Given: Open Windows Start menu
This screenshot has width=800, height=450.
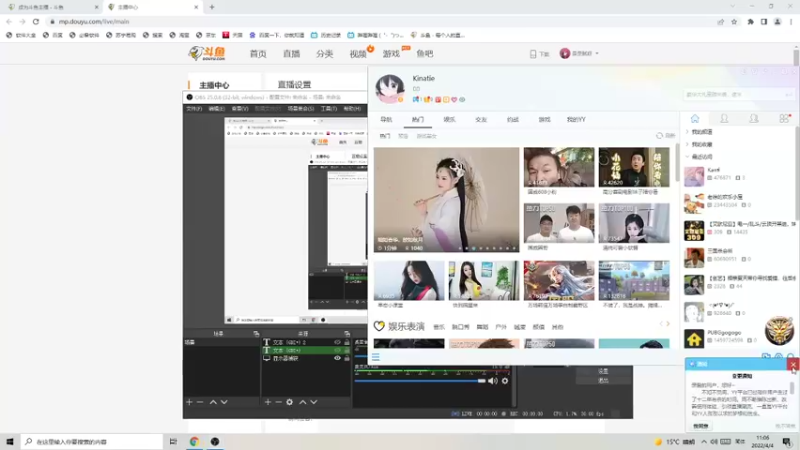Looking at the screenshot, I should coord(10,441).
